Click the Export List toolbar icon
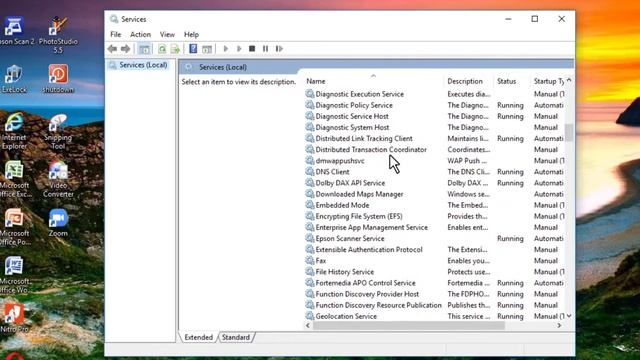The image size is (640, 360). click(x=175, y=49)
